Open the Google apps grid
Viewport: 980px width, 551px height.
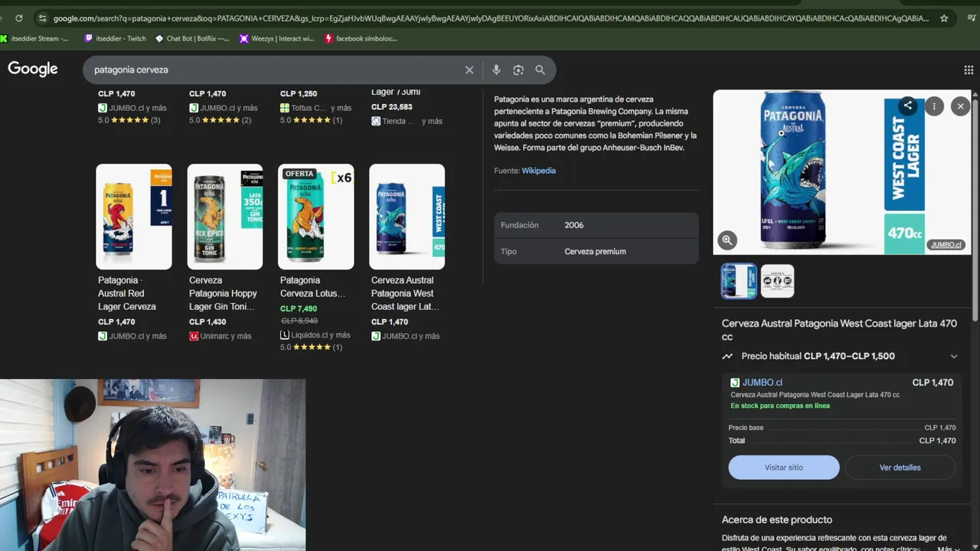click(969, 70)
